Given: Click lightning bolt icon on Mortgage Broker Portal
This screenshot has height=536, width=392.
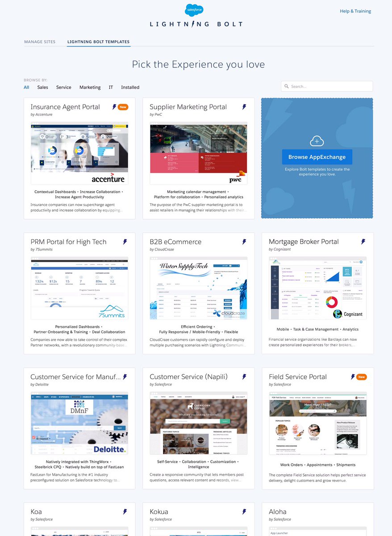Looking at the screenshot, I should coord(363,242).
